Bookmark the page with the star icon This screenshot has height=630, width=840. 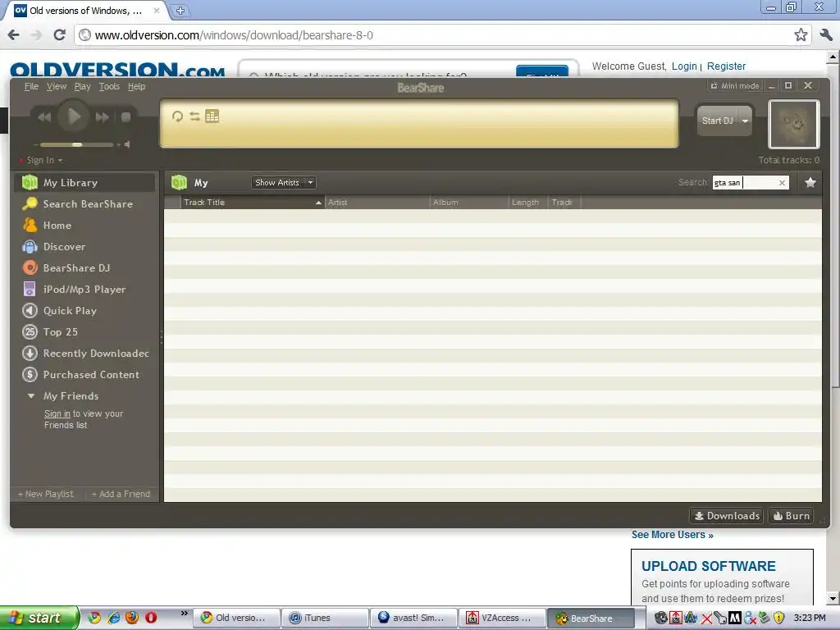pos(801,35)
